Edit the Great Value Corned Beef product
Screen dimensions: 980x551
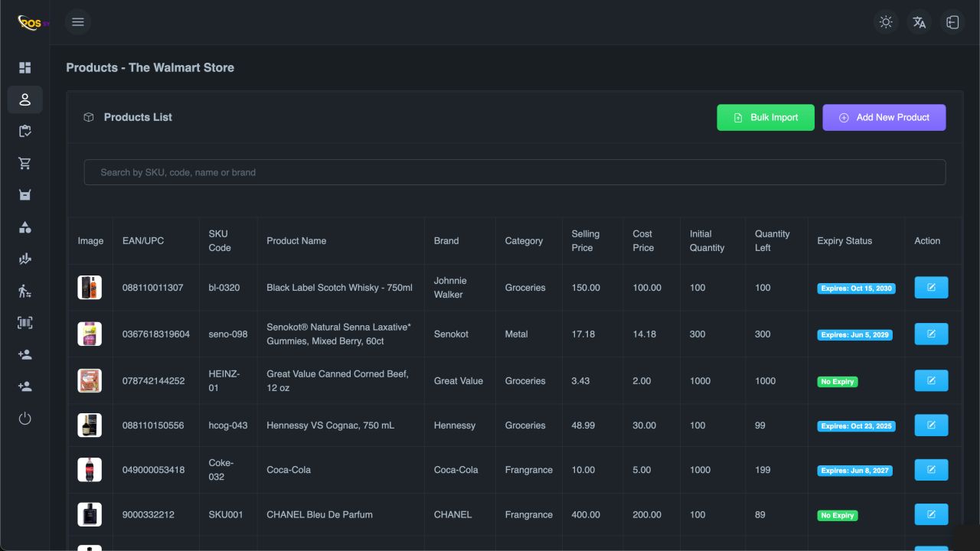click(x=931, y=380)
